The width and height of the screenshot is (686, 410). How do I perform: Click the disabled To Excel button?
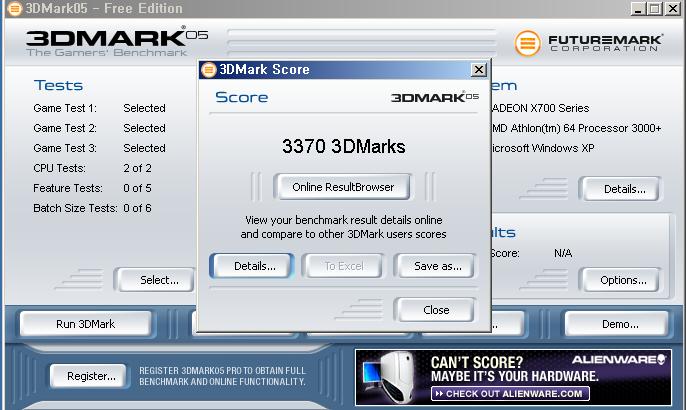[344, 266]
